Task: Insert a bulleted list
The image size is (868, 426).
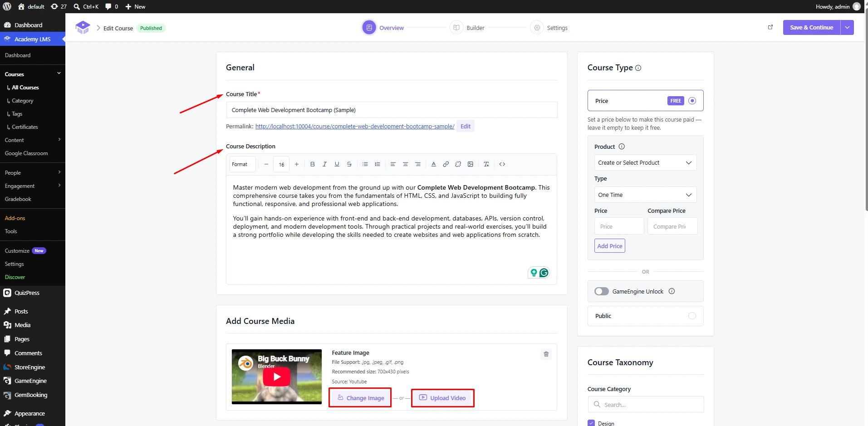Action: click(365, 164)
